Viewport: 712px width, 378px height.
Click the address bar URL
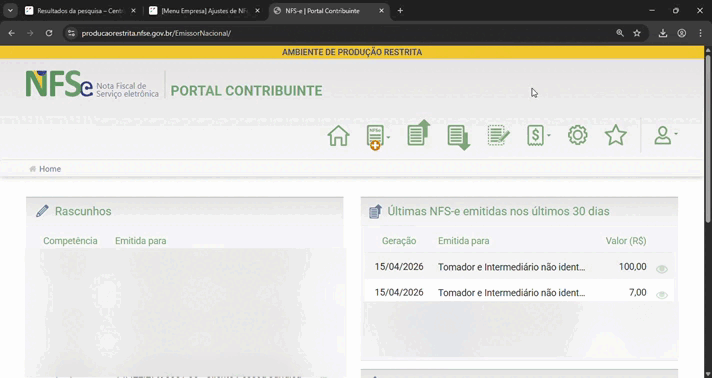pyautogui.click(x=156, y=33)
